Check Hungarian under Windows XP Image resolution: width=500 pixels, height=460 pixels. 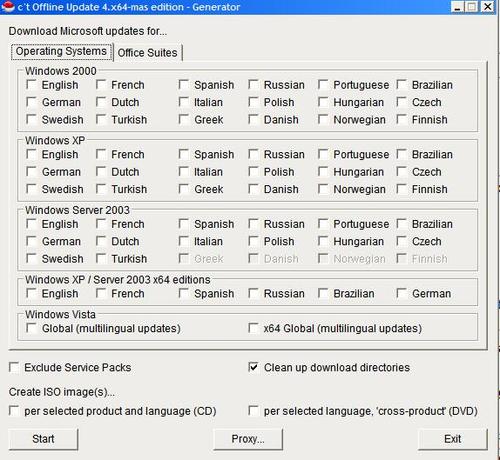323,172
